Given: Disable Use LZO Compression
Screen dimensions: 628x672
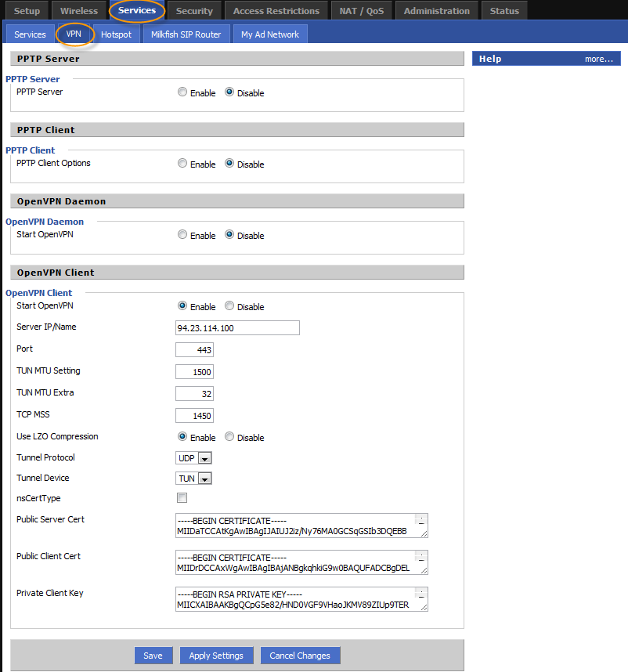Looking at the screenshot, I should pos(229,436).
